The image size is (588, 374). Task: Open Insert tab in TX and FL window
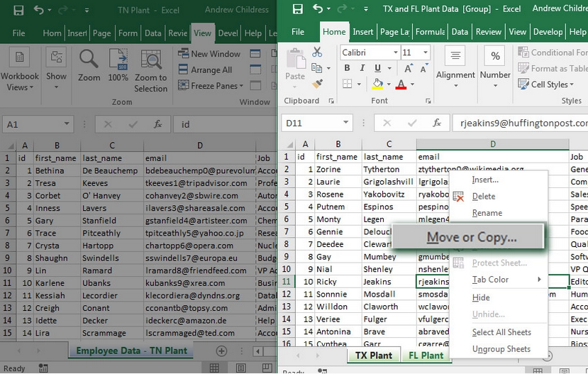362,32
